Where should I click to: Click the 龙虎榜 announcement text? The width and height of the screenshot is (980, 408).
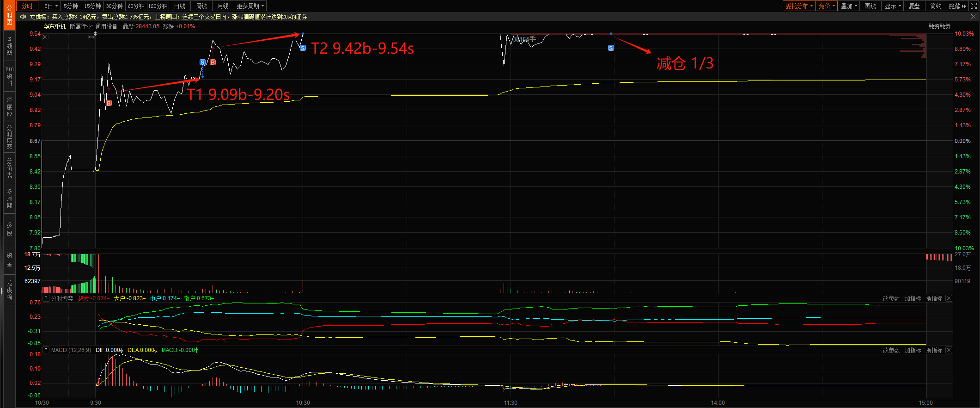[168, 17]
